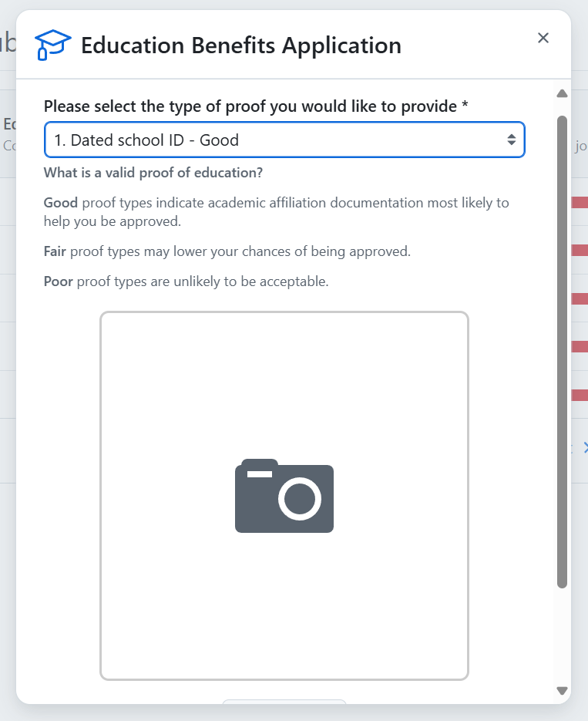Open the proof type dropdown

click(284, 140)
